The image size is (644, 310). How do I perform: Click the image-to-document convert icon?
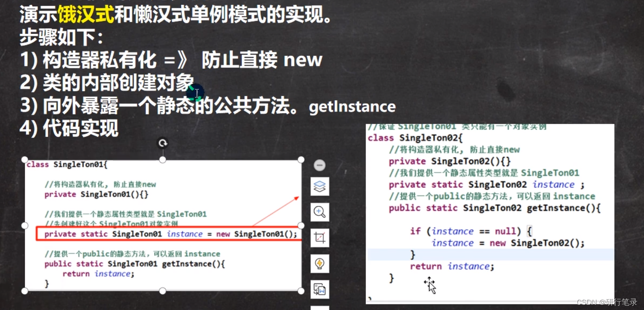[x=320, y=289]
